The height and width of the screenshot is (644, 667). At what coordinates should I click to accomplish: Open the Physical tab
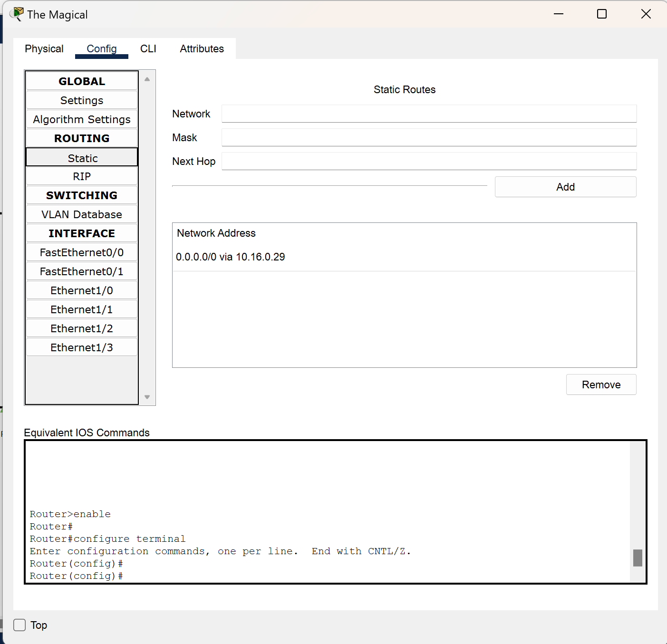click(44, 48)
